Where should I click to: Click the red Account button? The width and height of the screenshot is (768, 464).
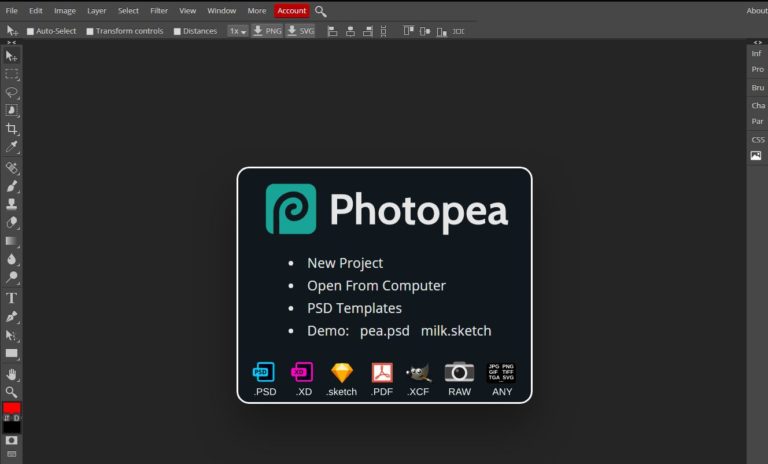coord(291,11)
